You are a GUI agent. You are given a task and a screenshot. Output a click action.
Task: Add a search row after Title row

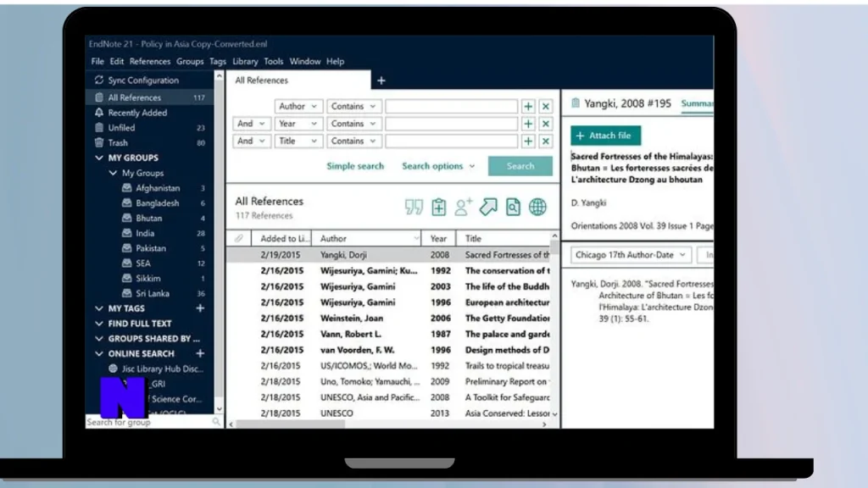click(x=528, y=141)
